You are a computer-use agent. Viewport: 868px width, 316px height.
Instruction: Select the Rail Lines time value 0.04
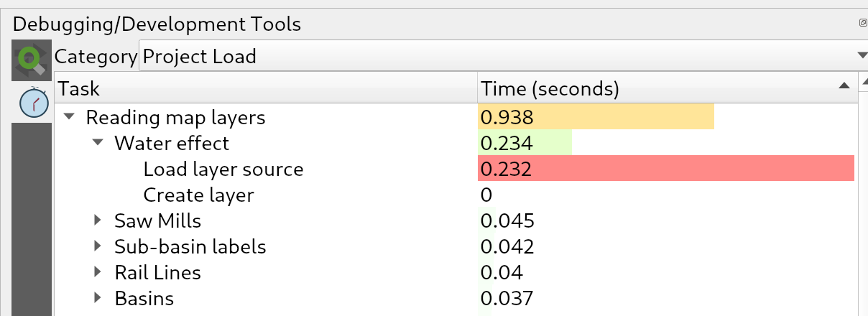pyautogui.click(x=502, y=273)
